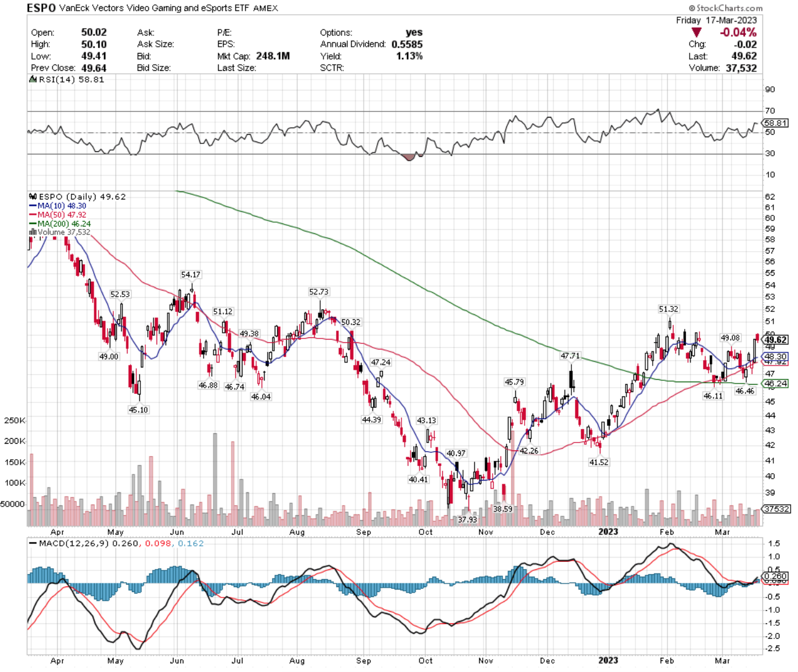This screenshot has width=798, height=672.
Task: Click the Prev Close value 49.64
Action: pos(94,68)
